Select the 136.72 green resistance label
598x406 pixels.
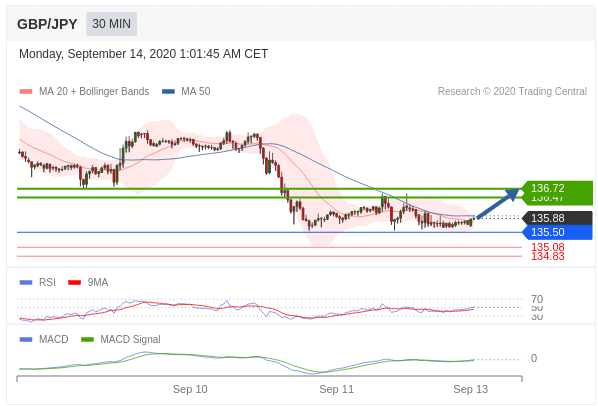pyautogui.click(x=556, y=188)
